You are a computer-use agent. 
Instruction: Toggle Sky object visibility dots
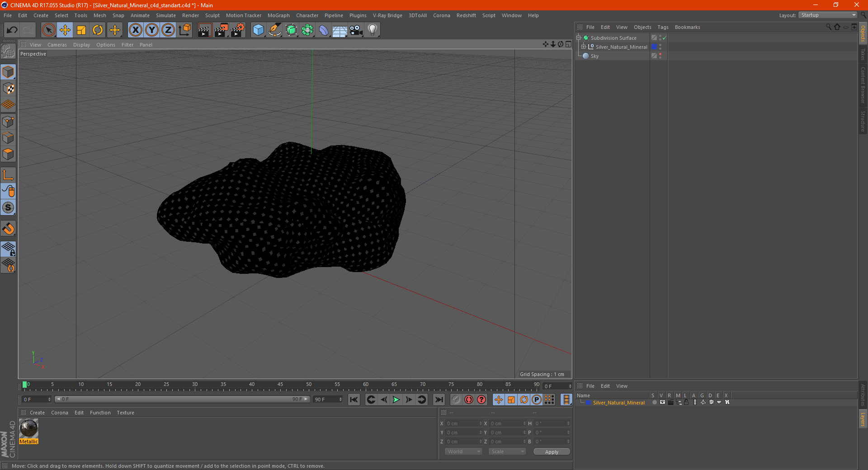[660, 56]
